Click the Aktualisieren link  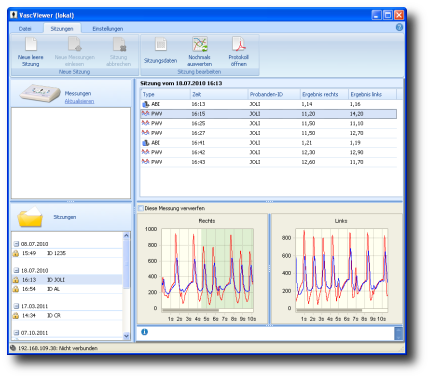[79, 101]
